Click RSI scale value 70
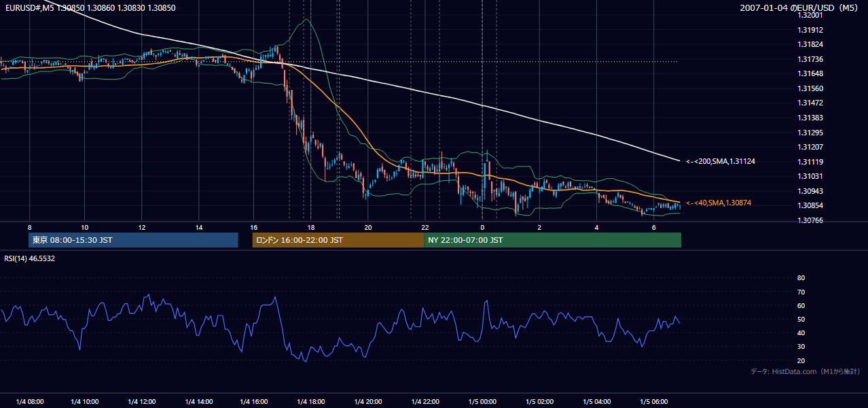 click(801, 292)
